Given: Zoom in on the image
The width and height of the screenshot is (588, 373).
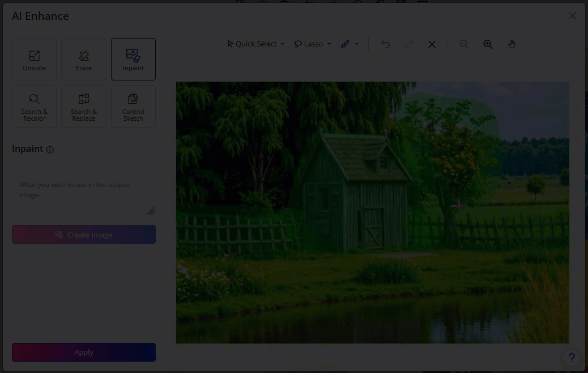Looking at the screenshot, I should pyautogui.click(x=488, y=44).
